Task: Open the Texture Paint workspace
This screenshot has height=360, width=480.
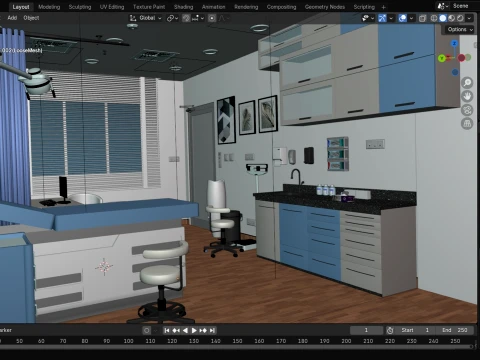Action: point(149,7)
